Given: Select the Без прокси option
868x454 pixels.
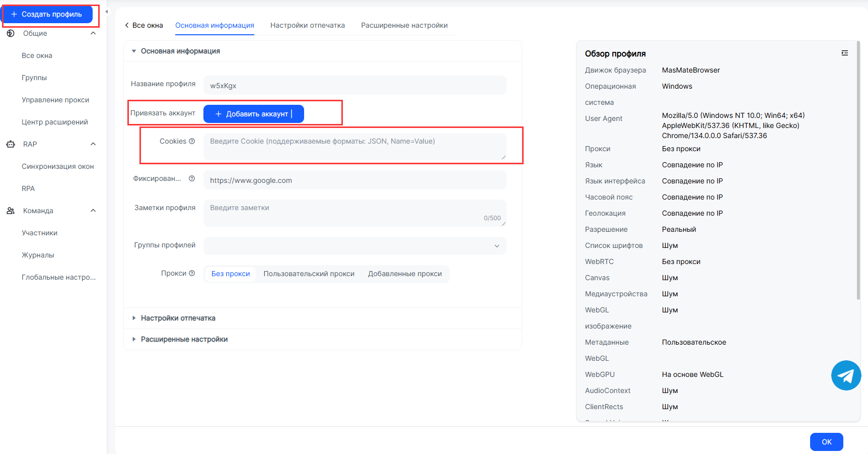Looking at the screenshot, I should pyautogui.click(x=231, y=274).
